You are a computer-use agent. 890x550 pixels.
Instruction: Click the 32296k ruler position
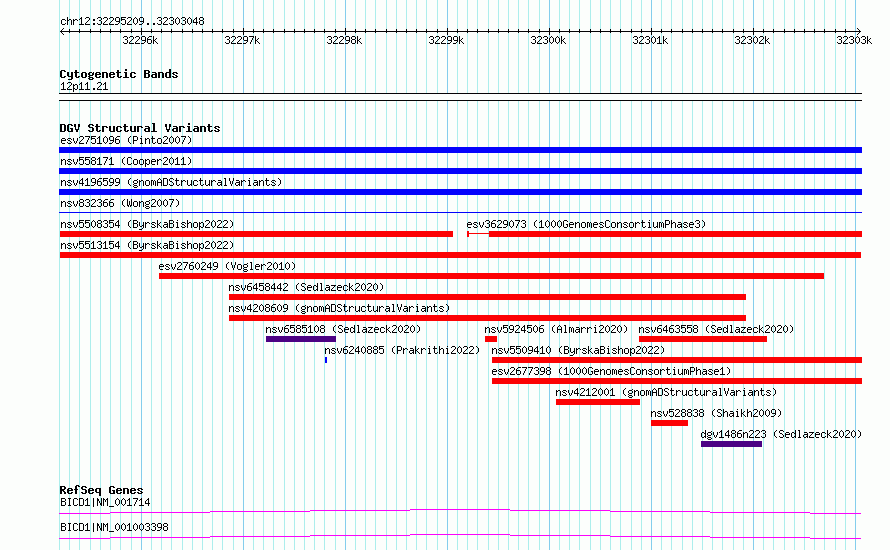(x=140, y=40)
